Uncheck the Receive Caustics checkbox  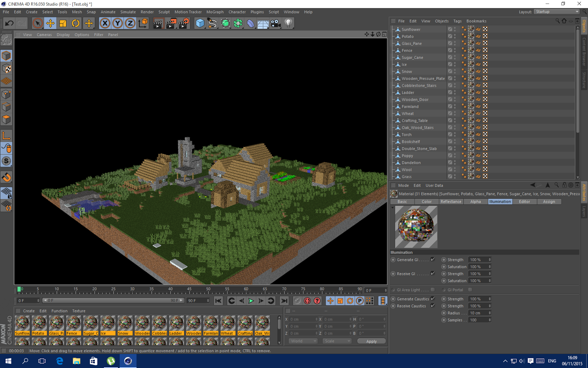coord(433,305)
